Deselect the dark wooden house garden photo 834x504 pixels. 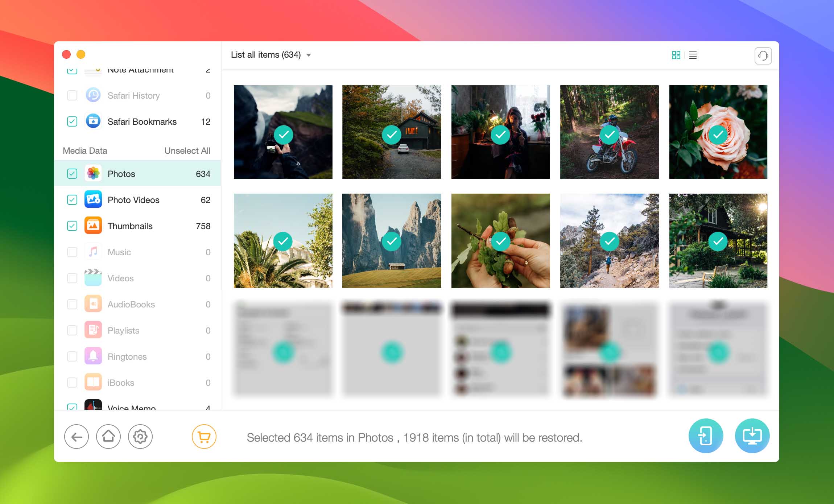click(x=718, y=241)
